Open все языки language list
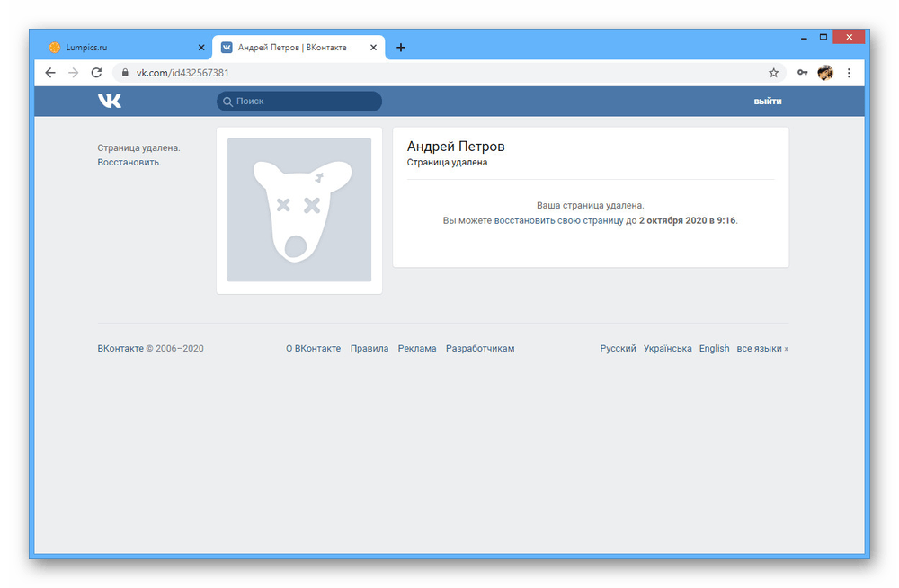 click(x=762, y=348)
